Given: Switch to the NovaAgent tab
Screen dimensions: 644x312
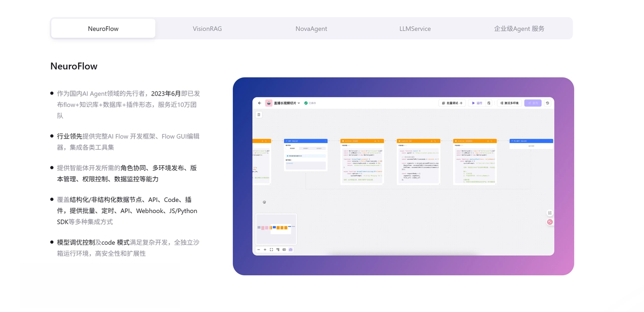Looking at the screenshot, I should (x=311, y=29).
